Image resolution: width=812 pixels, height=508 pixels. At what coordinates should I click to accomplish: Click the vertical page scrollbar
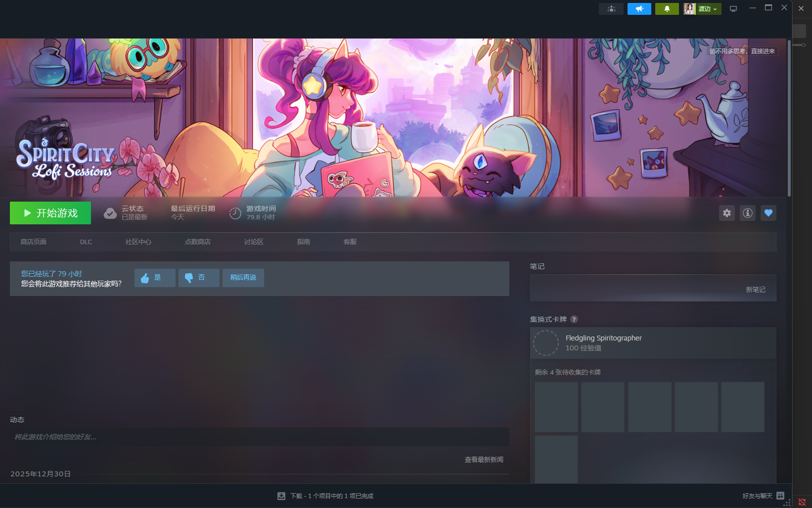(x=789, y=119)
